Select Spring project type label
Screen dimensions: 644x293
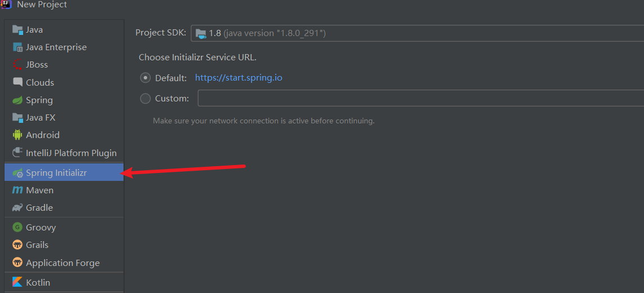(x=39, y=100)
